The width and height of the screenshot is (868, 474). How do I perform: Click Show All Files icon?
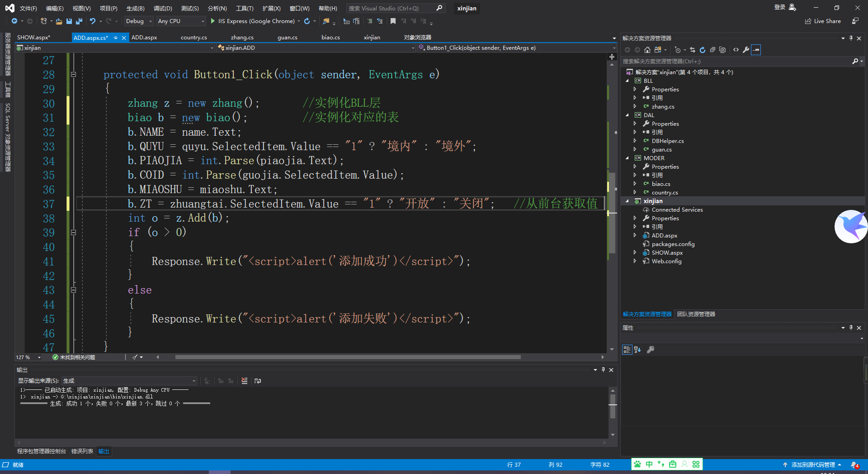pos(722,50)
